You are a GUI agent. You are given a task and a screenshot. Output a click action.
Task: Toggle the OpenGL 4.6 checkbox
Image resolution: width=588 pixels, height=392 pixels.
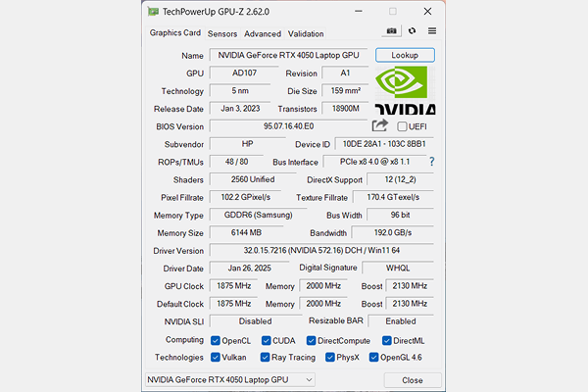pos(373,357)
